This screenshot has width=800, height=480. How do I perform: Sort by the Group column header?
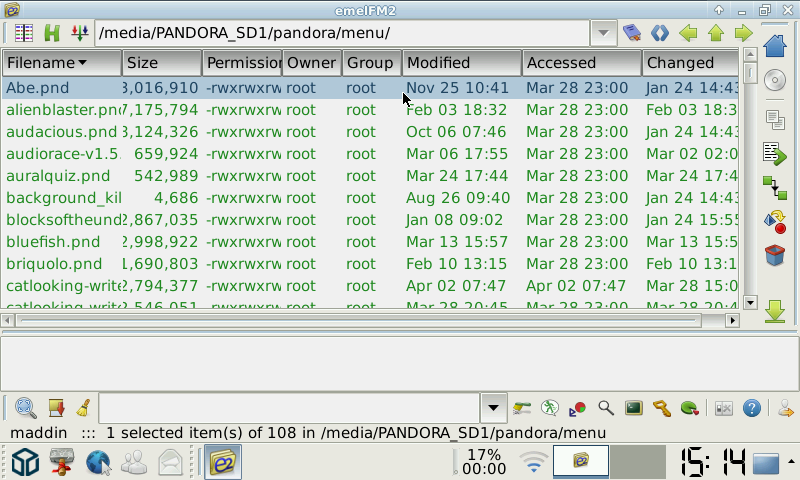point(372,63)
